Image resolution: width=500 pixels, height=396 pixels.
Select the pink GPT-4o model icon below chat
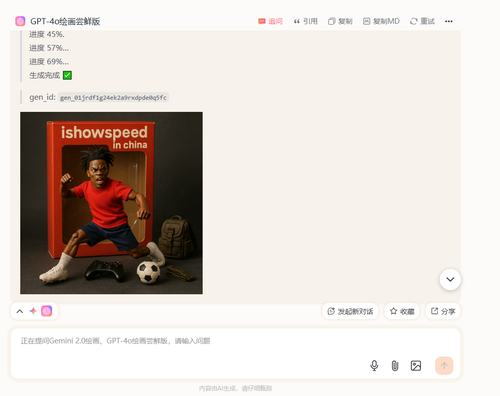pyautogui.click(x=47, y=311)
